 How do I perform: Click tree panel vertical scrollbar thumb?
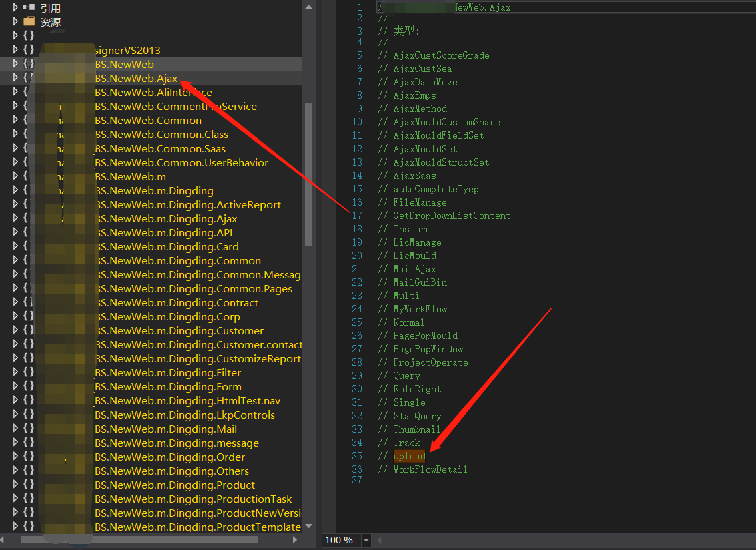point(308,174)
